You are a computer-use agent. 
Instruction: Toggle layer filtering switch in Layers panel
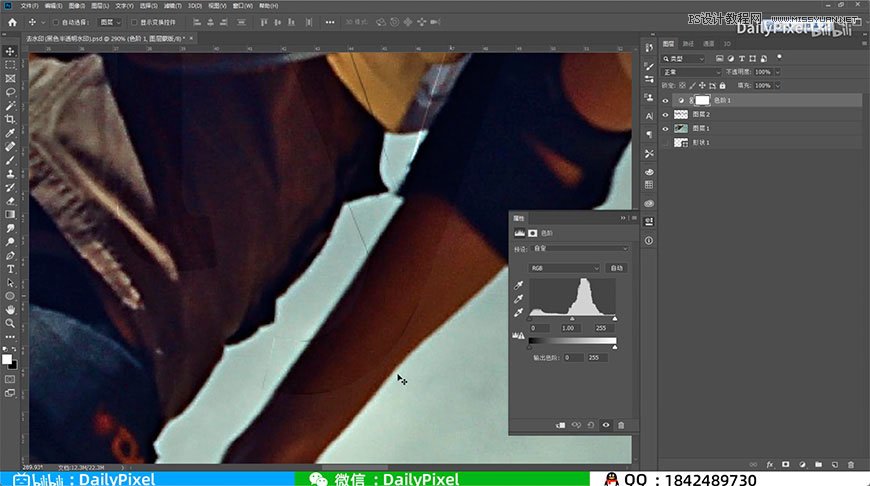(x=779, y=57)
